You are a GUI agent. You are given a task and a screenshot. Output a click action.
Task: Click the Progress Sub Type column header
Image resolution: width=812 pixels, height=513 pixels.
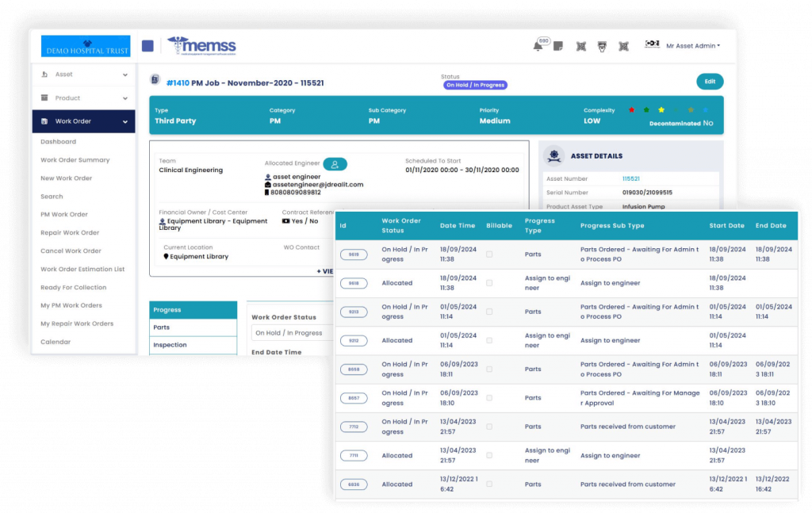pyautogui.click(x=612, y=226)
